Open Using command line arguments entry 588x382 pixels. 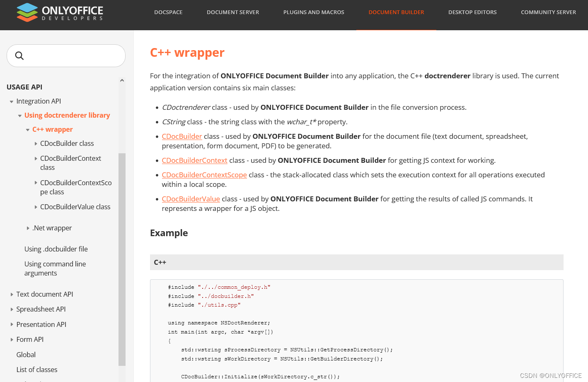pyautogui.click(x=55, y=268)
